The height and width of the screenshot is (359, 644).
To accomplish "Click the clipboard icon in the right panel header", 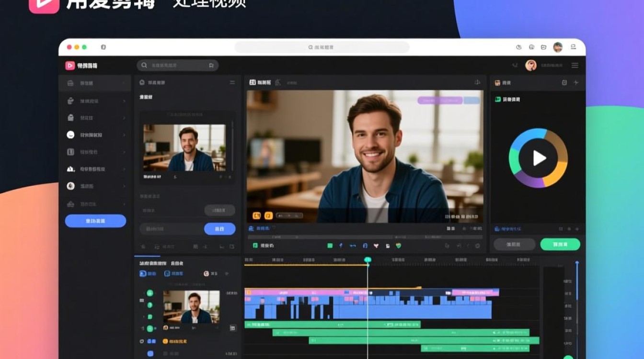I will pos(564,82).
